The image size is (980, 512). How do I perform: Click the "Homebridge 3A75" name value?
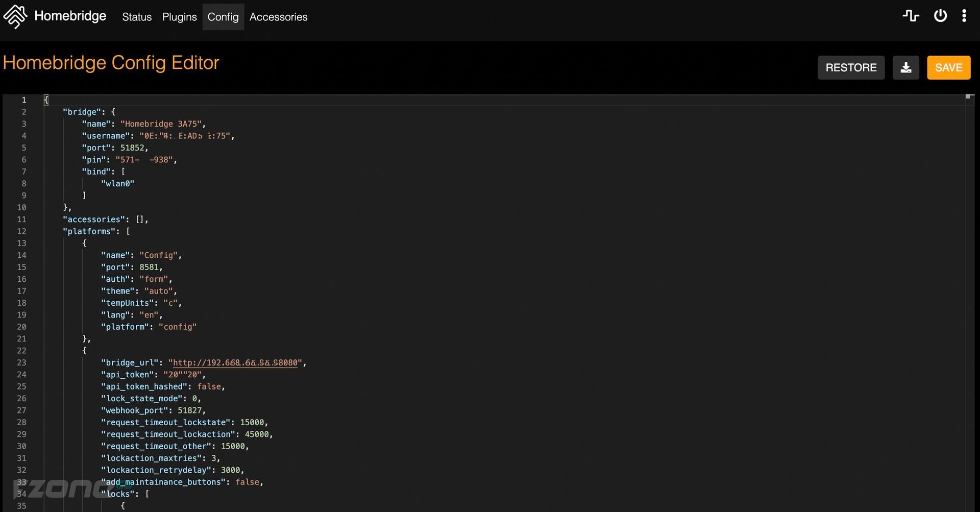(x=161, y=124)
